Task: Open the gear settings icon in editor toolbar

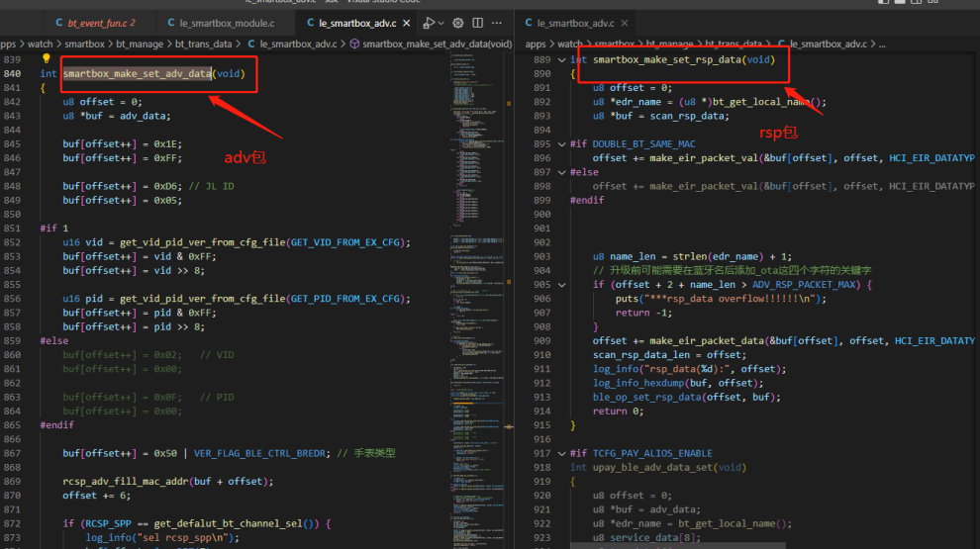Action: tap(458, 23)
